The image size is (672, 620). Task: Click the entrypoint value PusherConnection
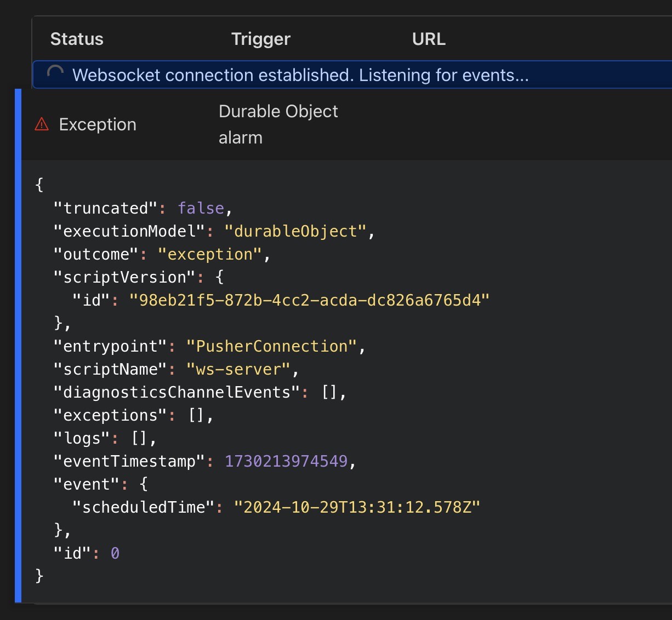(272, 346)
